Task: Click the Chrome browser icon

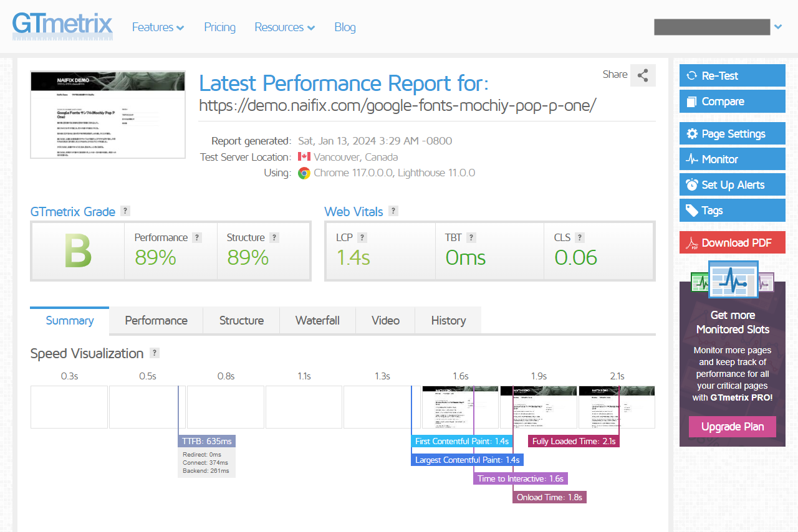Action: [x=304, y=173]
